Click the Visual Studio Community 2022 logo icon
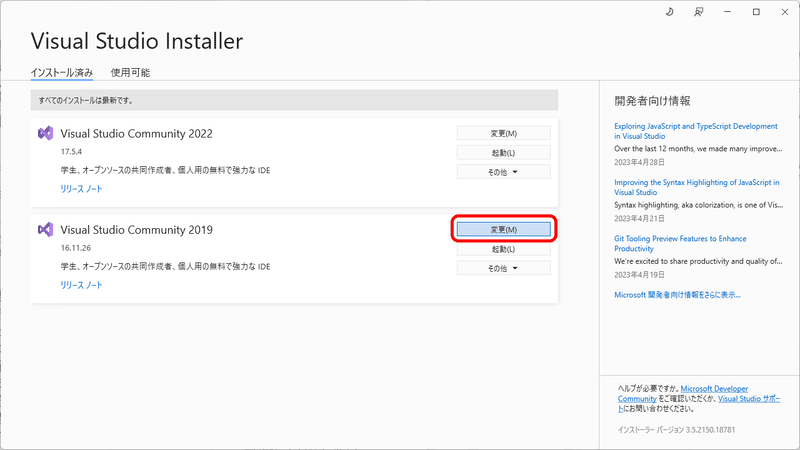The image size is (800, 450). click(45, 133)
